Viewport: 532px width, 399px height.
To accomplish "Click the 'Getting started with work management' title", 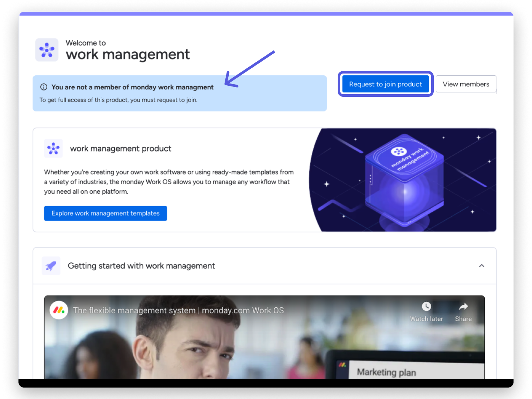I will click(141, 266).
